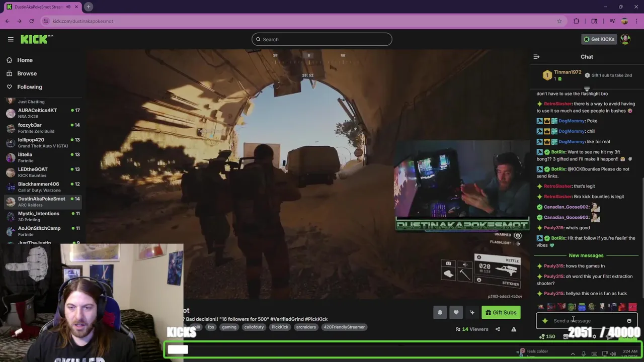644x362 pixels.
Task: Reload the page in browser
Action: coord(31,21)
